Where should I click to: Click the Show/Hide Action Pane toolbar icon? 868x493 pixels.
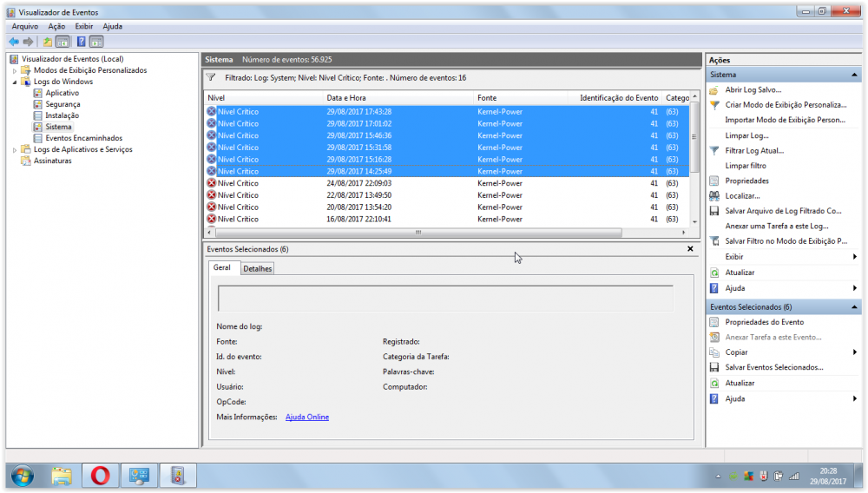pos(96,42)
